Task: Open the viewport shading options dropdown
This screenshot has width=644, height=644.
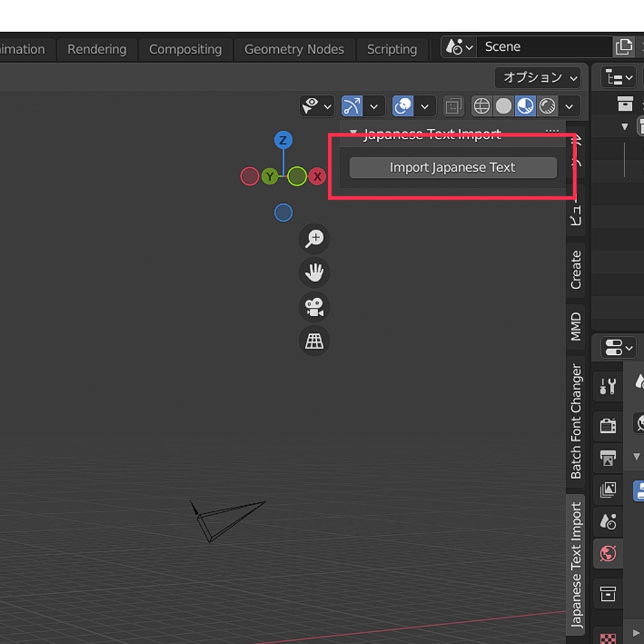Action: (x=569, y=106)
